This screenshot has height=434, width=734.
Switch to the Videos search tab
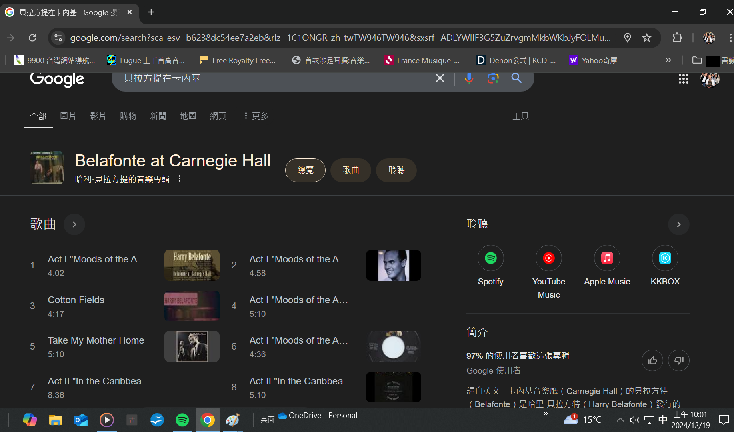pyautogui.click(x=97, y=116)
